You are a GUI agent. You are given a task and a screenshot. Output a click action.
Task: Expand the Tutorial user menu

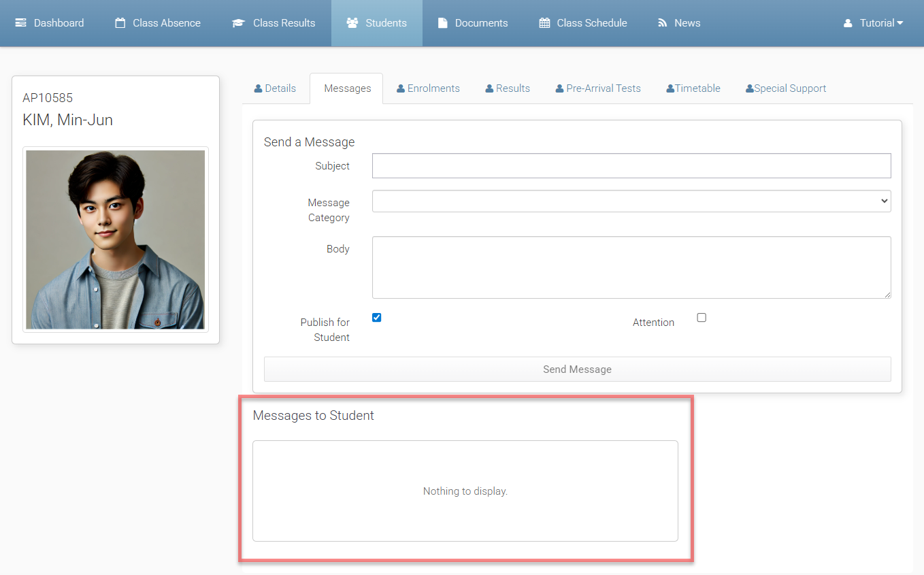click(873, 23)
